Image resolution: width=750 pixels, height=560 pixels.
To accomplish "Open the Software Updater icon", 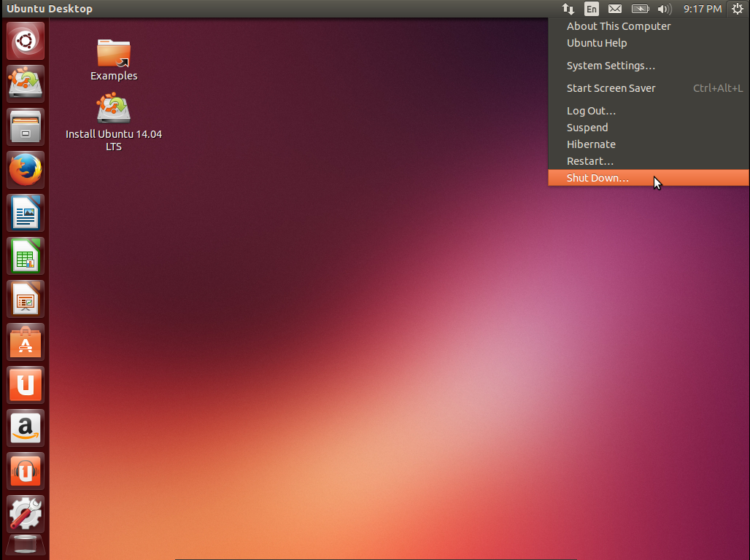I will [25, 83].
